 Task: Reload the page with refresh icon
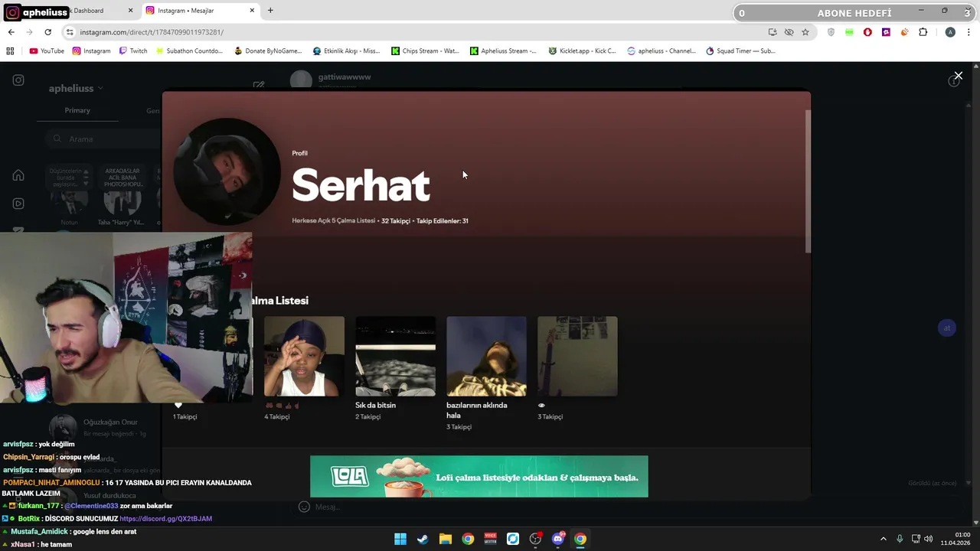coord(47,32)
